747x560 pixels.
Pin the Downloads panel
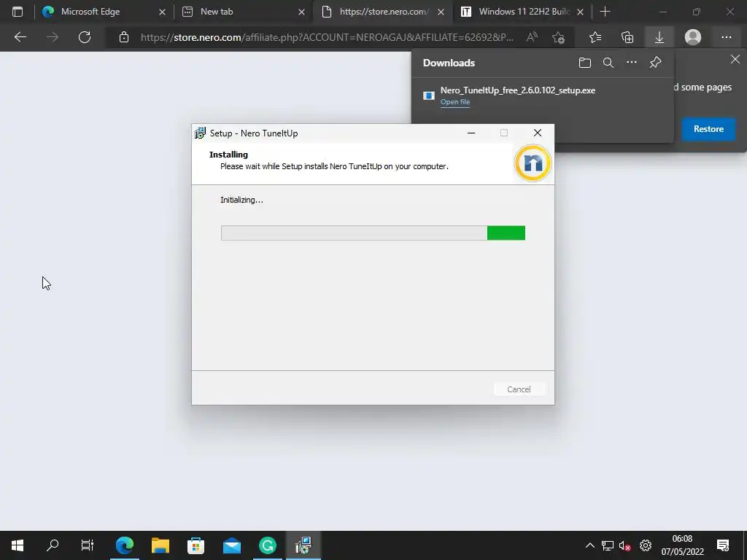(656, 63)
